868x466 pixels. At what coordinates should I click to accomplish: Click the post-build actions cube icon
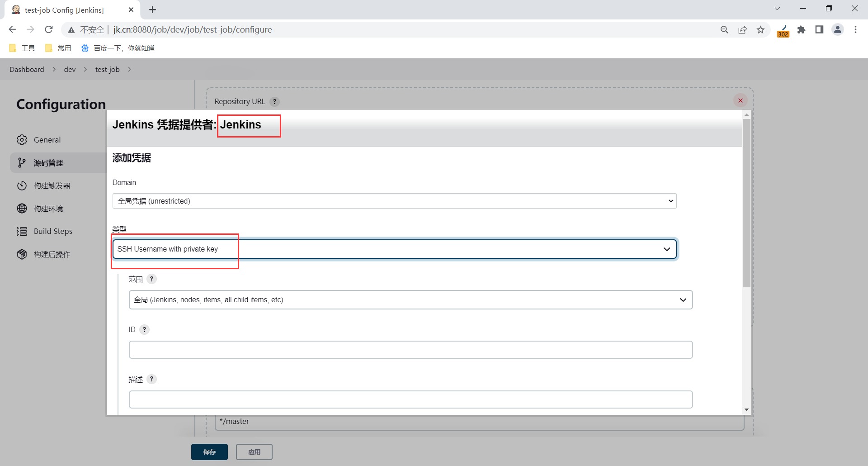pos(22,254)
